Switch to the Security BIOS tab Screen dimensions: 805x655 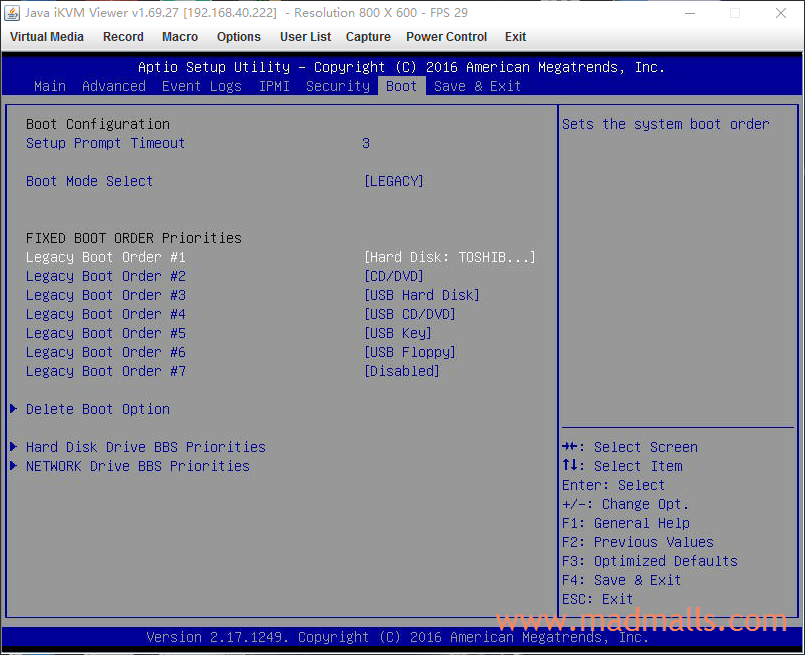(x=338, y=86)
